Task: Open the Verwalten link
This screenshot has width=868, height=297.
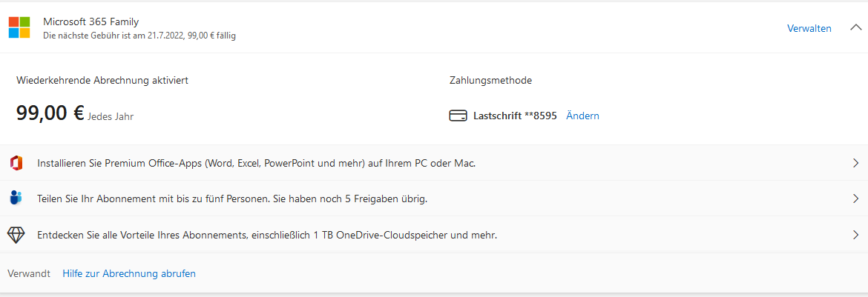Action: click(809, 28)
